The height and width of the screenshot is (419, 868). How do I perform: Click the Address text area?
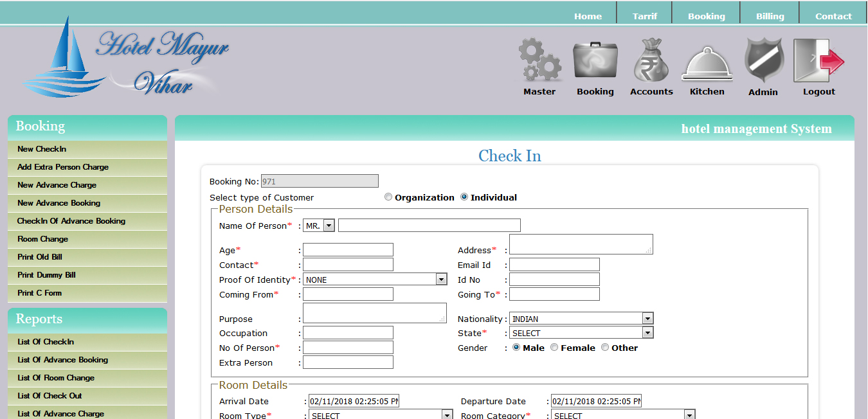[x=581, y=244]
